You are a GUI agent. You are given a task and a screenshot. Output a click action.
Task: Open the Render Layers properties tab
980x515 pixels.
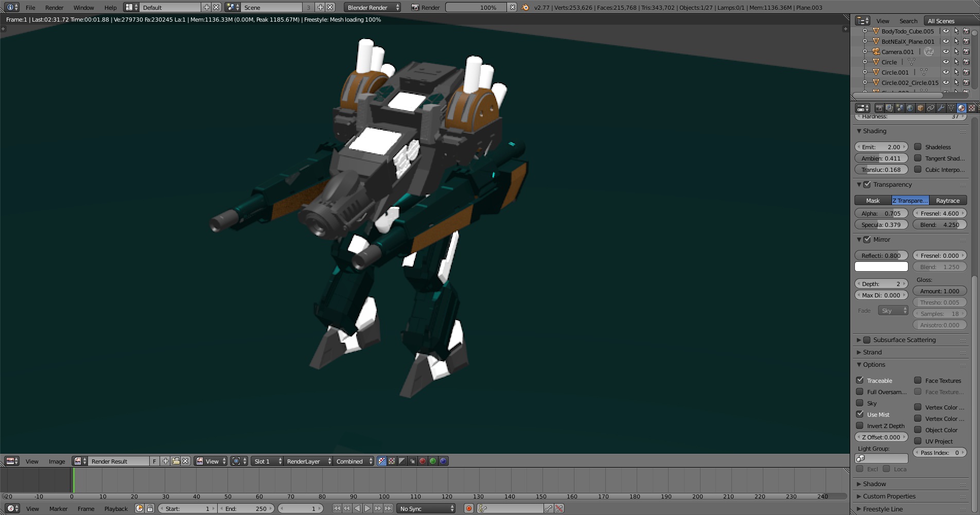(889, 108)
